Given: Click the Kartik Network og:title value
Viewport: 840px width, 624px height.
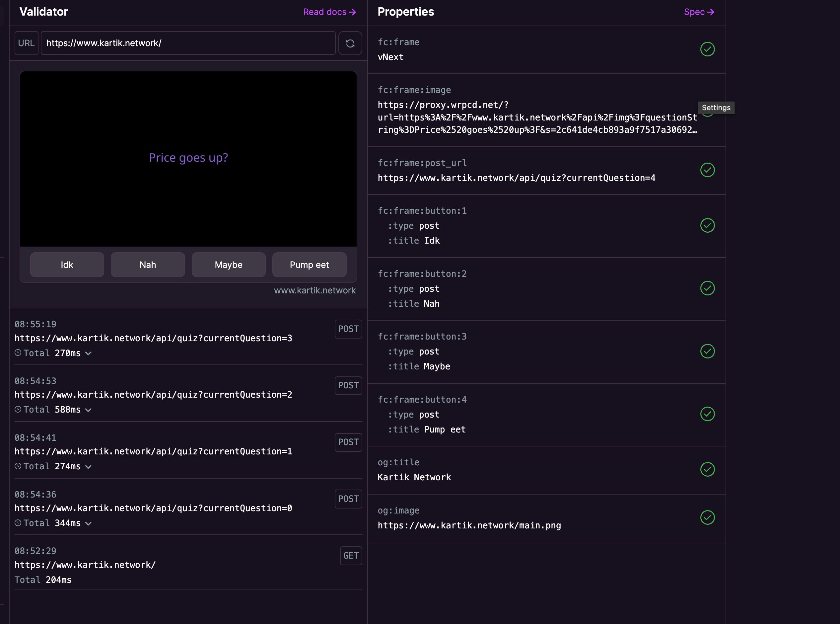Looking at the screenshot, I should (414, 477).
